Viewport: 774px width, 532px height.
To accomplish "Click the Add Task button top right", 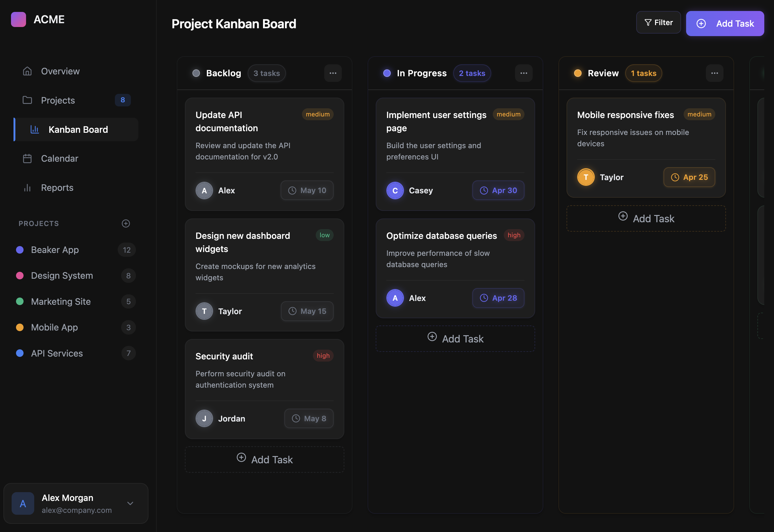I will (725, 23).
